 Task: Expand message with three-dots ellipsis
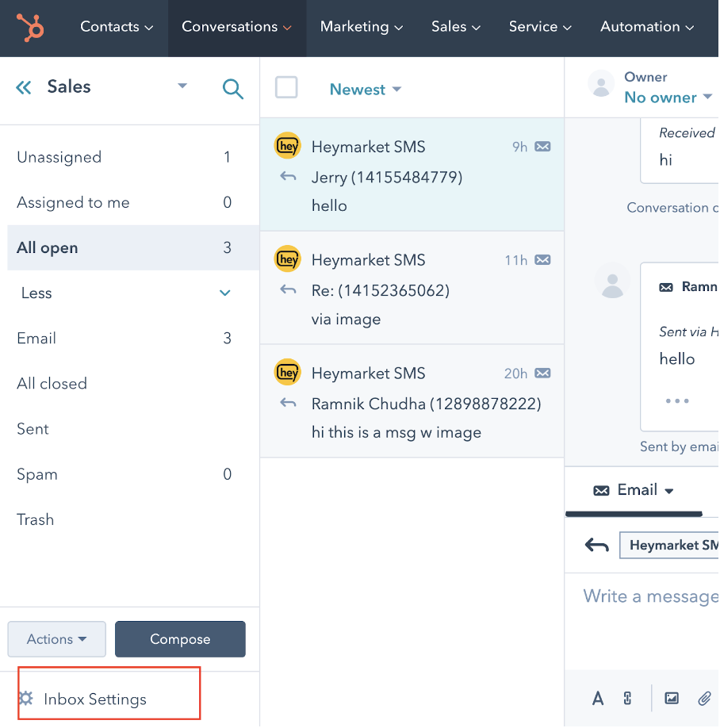click(677, 400)
